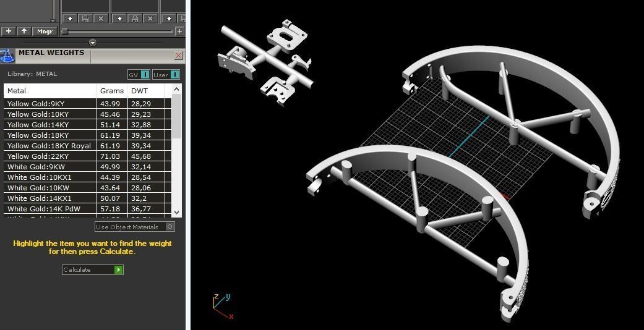Select the White Gold:14K PdW row
The image size is (644, 330).
pos(87,209)
